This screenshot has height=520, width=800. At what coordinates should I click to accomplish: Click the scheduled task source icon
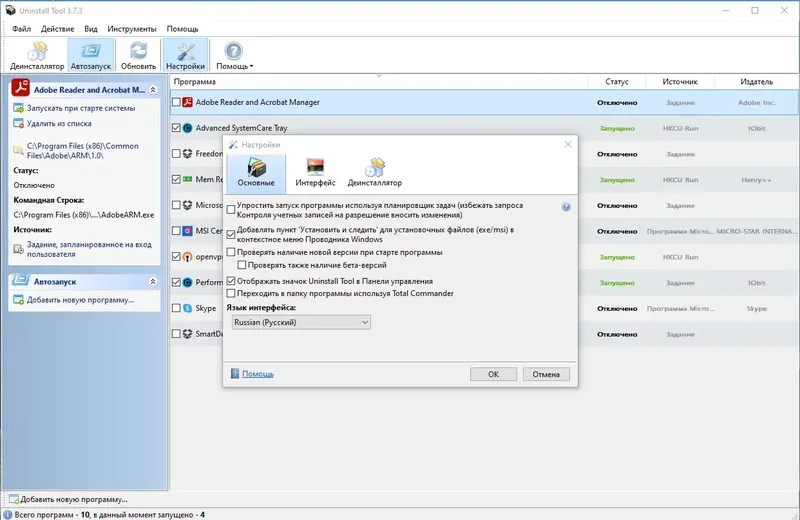[x=18, y=249]
